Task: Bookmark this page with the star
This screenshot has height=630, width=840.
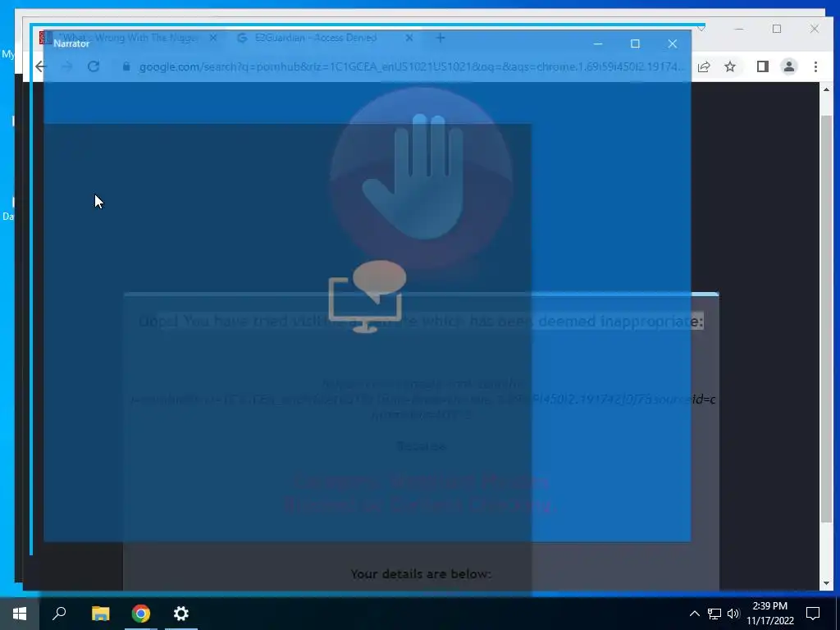Action: point(729,66)
